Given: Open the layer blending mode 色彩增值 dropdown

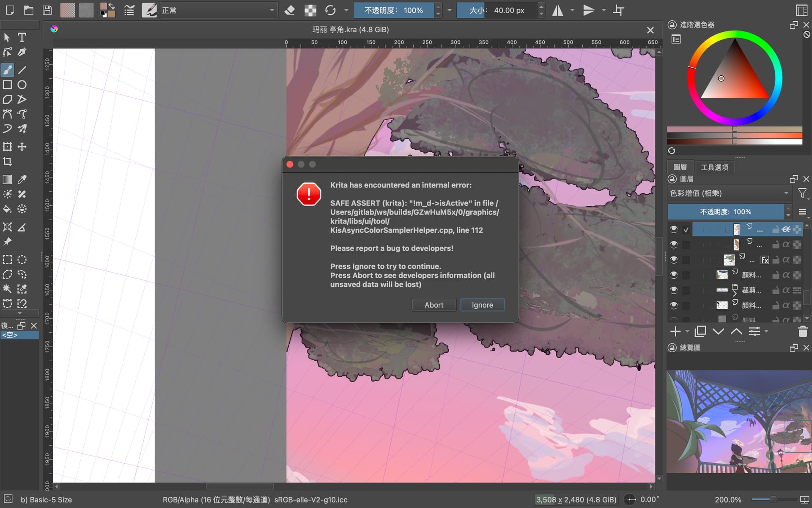Looking at the screenshot, I should tap(730, 193).
